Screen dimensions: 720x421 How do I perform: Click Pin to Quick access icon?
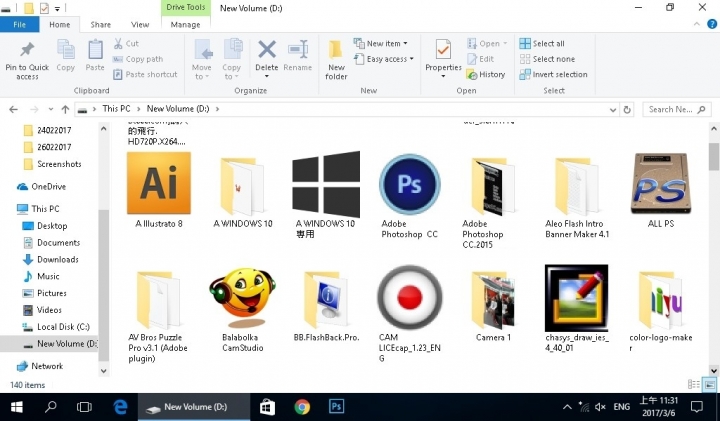coord(27,51)
